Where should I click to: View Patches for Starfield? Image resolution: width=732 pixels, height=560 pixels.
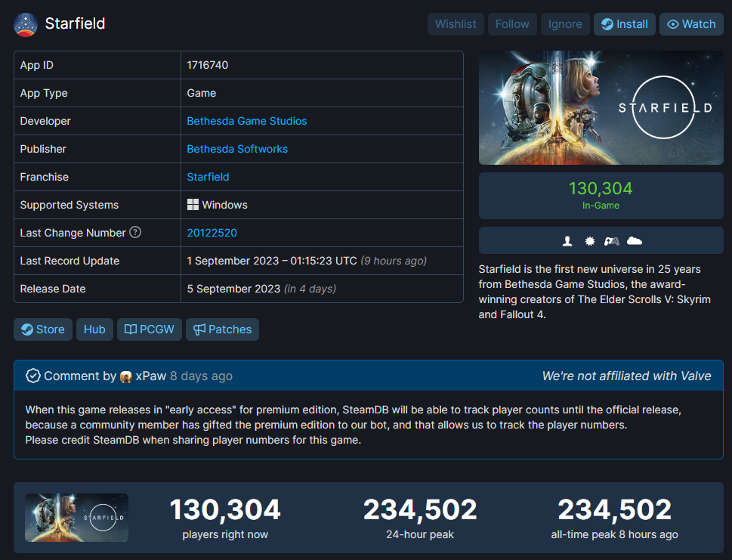(222, 330)
